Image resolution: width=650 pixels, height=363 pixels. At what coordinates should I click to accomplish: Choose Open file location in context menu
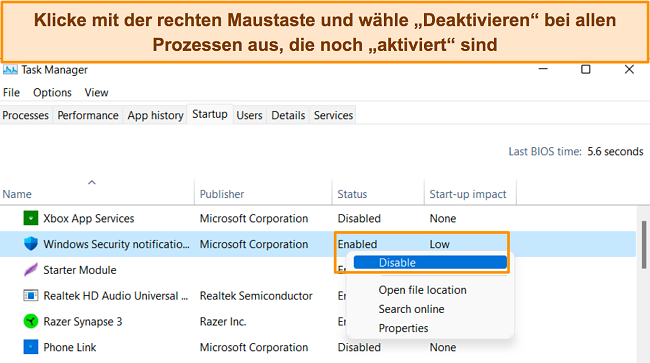[422, 290]
